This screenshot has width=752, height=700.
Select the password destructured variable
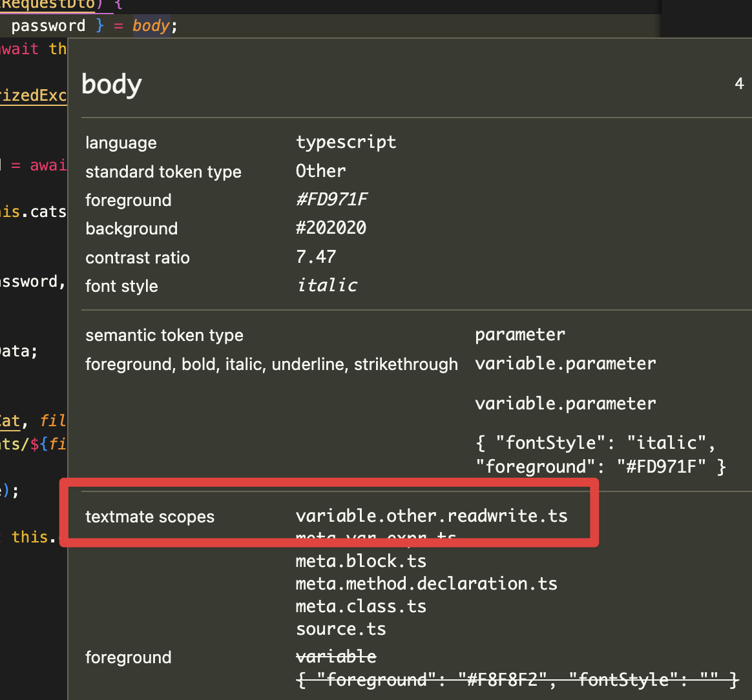click(x=47, y=25)
